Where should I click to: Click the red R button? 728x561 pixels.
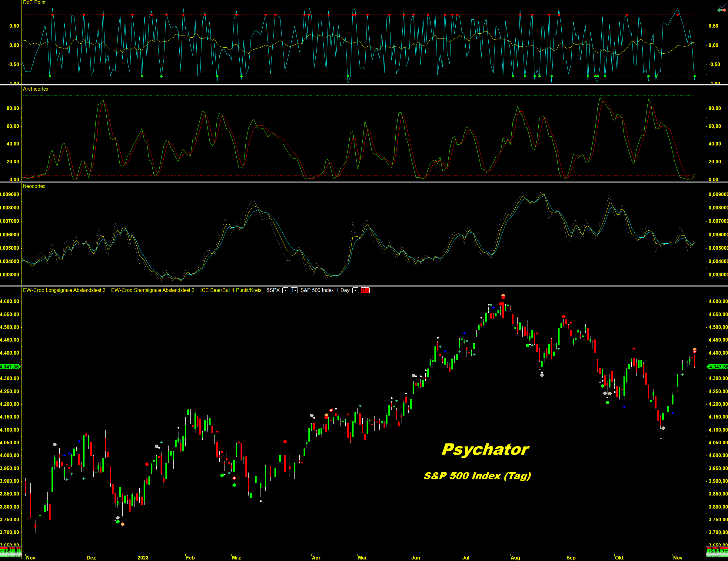point(365,290)
